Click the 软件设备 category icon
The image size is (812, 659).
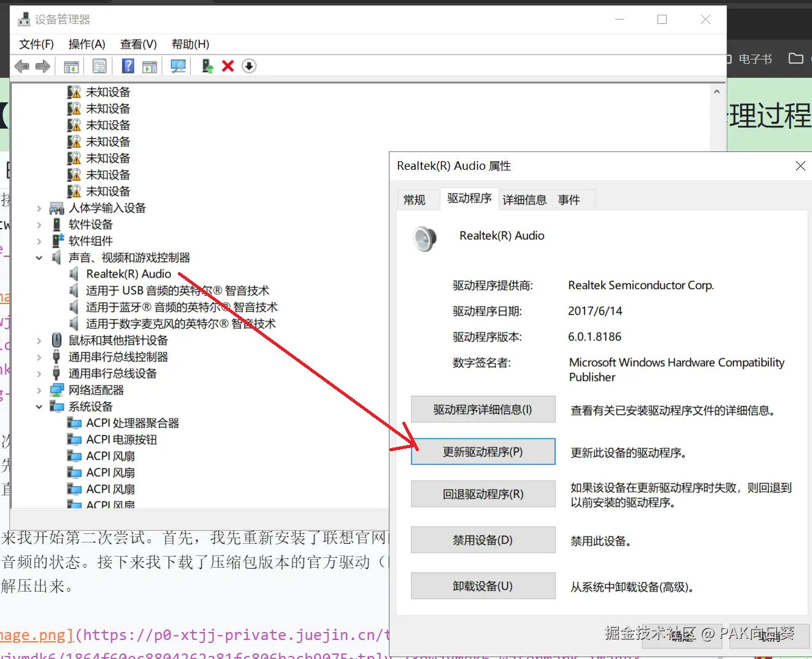point(56,224)
